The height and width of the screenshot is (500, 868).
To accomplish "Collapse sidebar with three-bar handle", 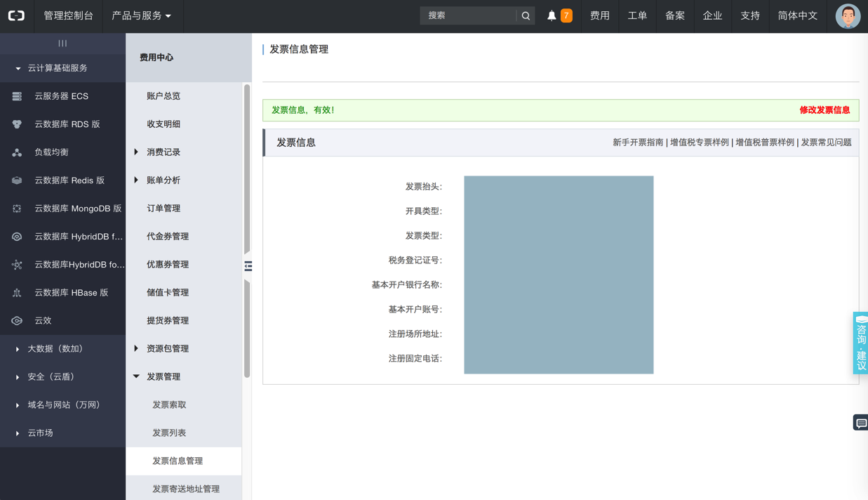I will coord(62,44).
